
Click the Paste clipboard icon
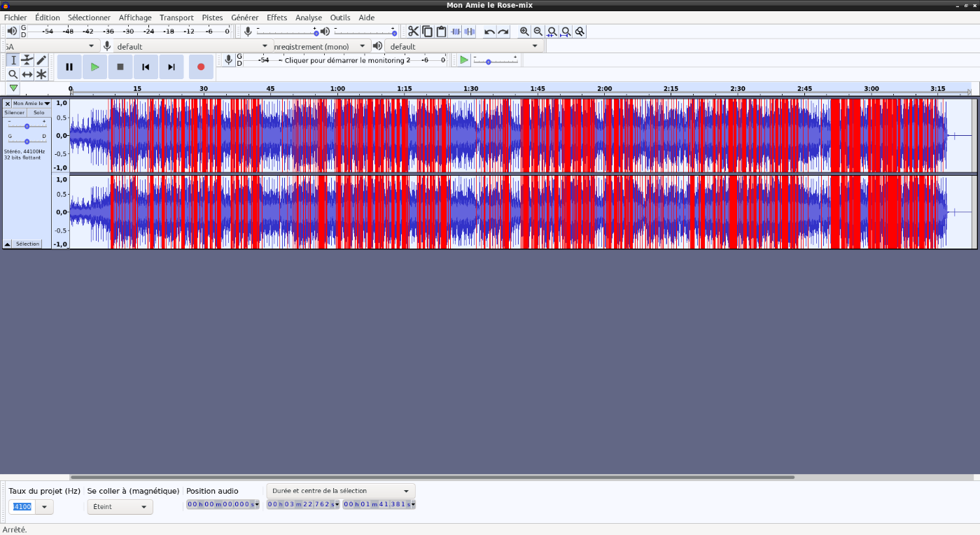click(x=441, y=32)
